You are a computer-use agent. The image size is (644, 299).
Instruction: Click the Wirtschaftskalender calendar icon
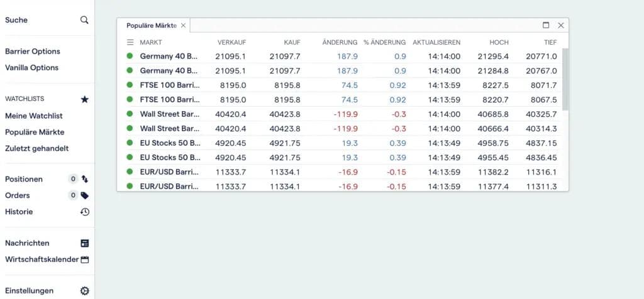(85, 259)
